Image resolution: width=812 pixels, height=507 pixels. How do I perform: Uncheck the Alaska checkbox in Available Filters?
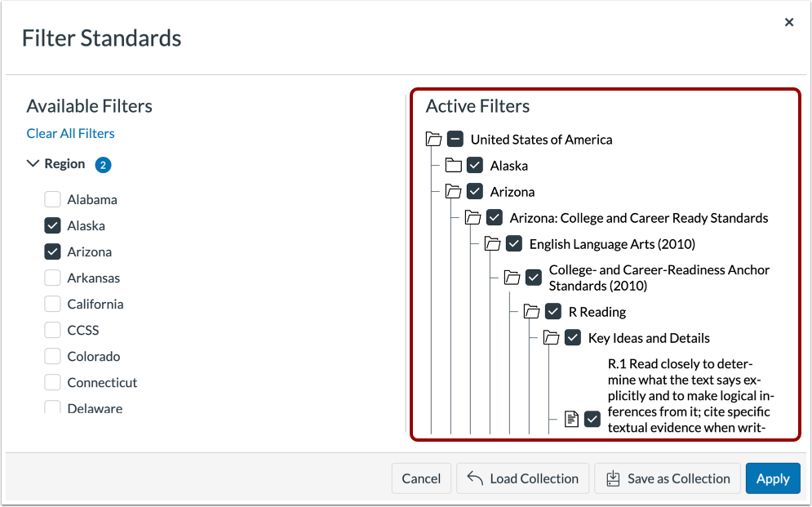[52, 225]
